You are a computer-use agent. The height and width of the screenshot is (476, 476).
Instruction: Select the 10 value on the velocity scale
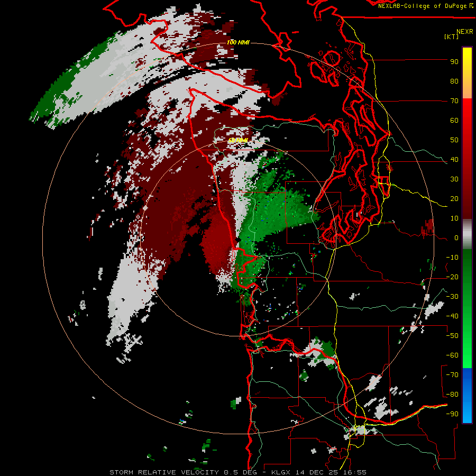click(454, 218)
